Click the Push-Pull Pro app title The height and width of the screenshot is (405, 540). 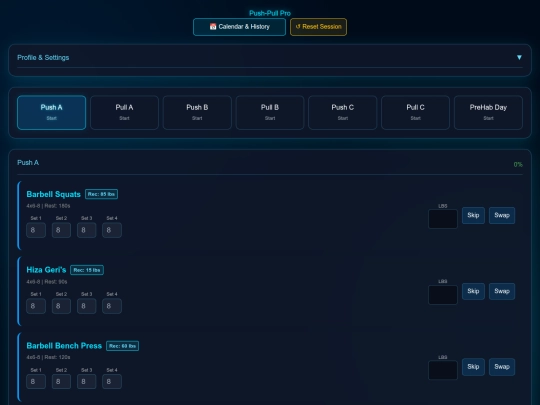coord(270,13)
